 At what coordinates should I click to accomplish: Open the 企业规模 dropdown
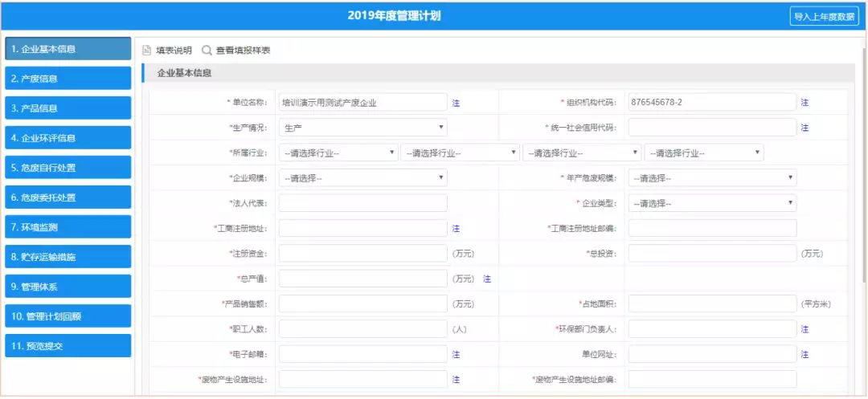(362, 178)
